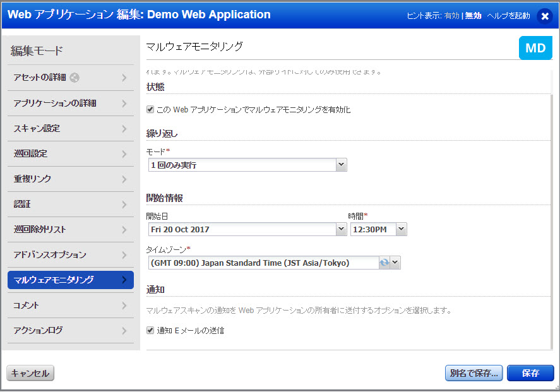This screenshot has height=392, width=560.
Task: Click the 開始日 date field showing Fri 20 Oct 2017
Action: (x=246, y=229)
